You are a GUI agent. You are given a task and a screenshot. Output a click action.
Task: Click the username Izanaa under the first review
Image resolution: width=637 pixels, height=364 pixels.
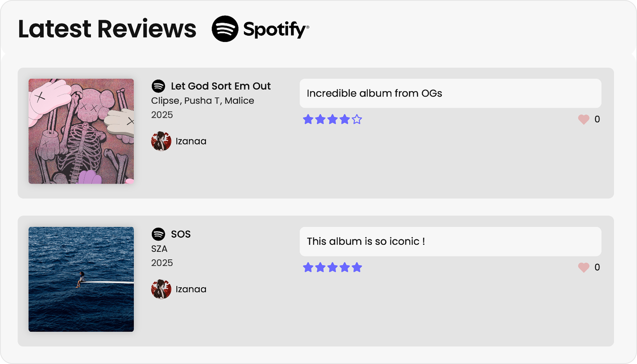point(191,141)
